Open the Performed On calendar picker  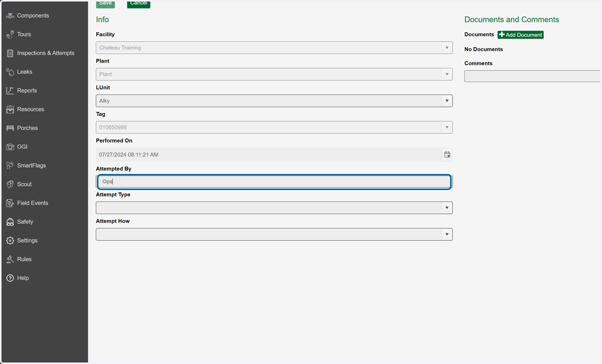[447, 154]
